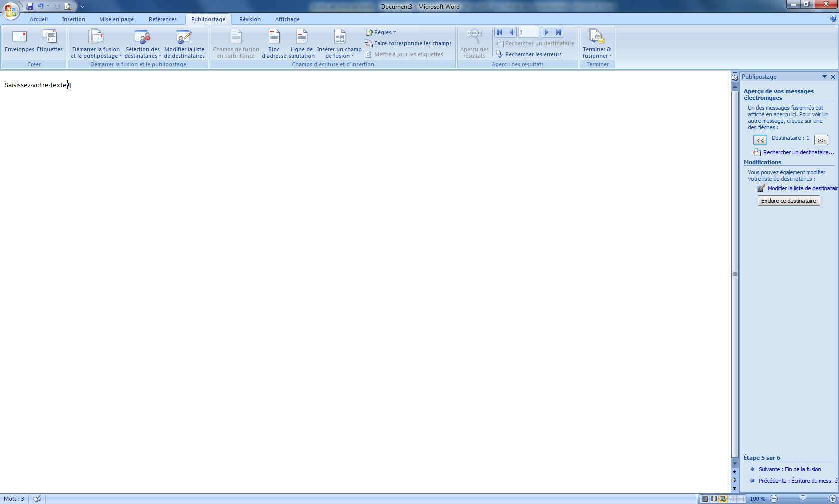Insert a Ligne de salutation

point(302,44)
